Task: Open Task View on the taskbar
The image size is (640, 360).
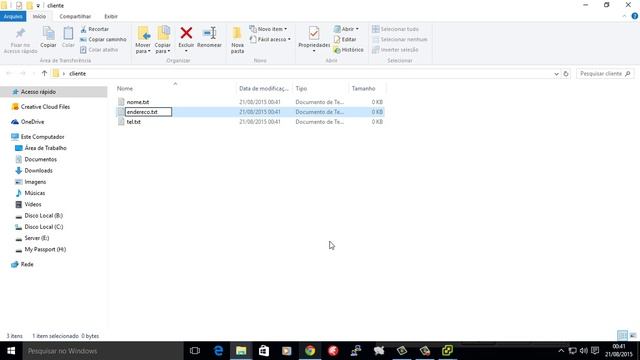Action: [195, 351]
